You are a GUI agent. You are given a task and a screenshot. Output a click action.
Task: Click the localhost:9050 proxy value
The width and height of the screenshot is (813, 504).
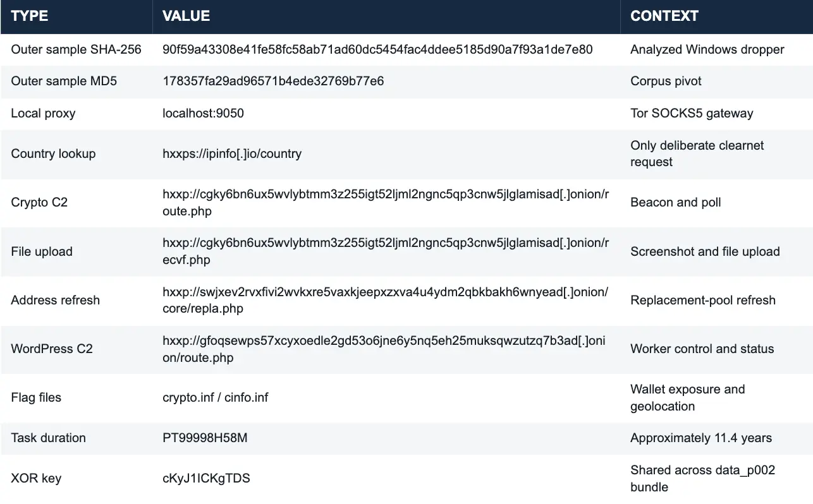(x=203, y=113)
